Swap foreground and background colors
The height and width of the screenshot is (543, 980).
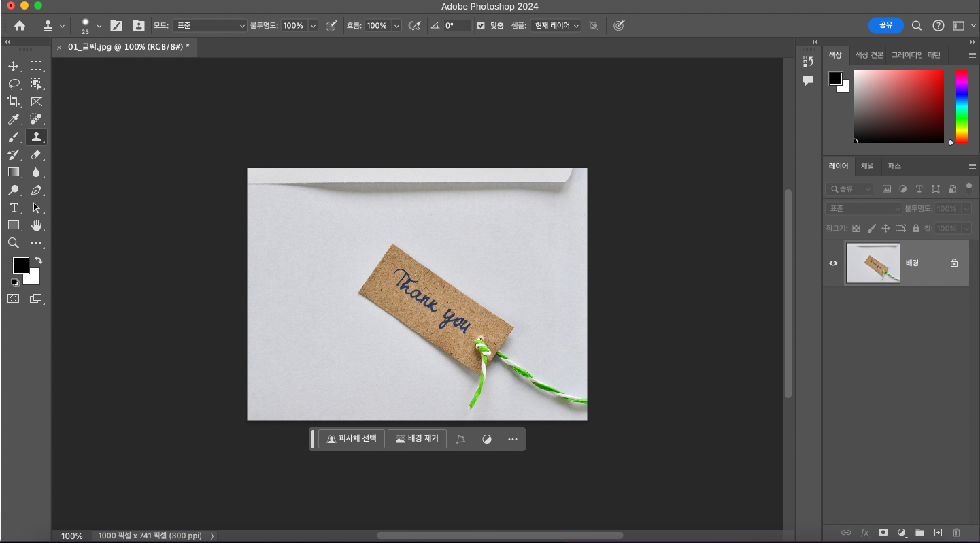39,261
